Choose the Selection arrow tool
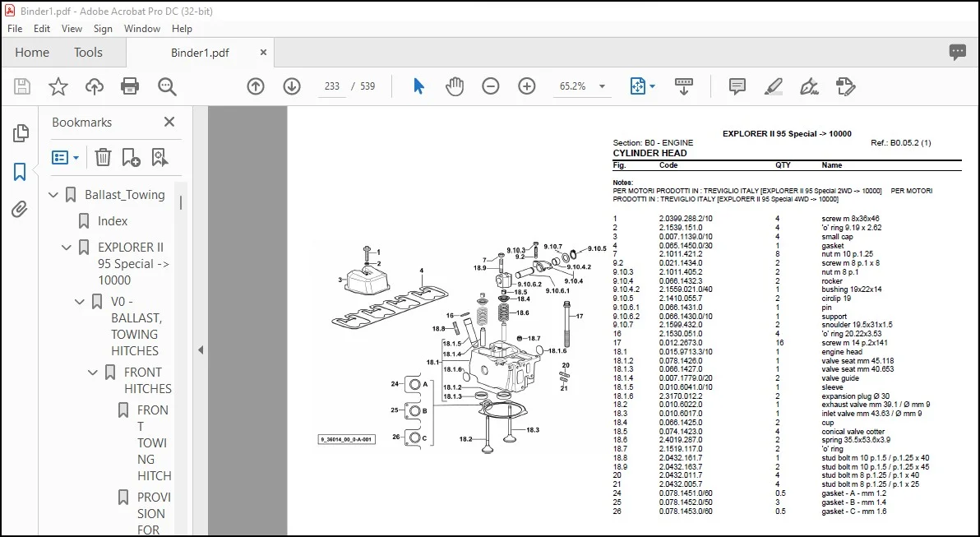 (x=418, y=86)
